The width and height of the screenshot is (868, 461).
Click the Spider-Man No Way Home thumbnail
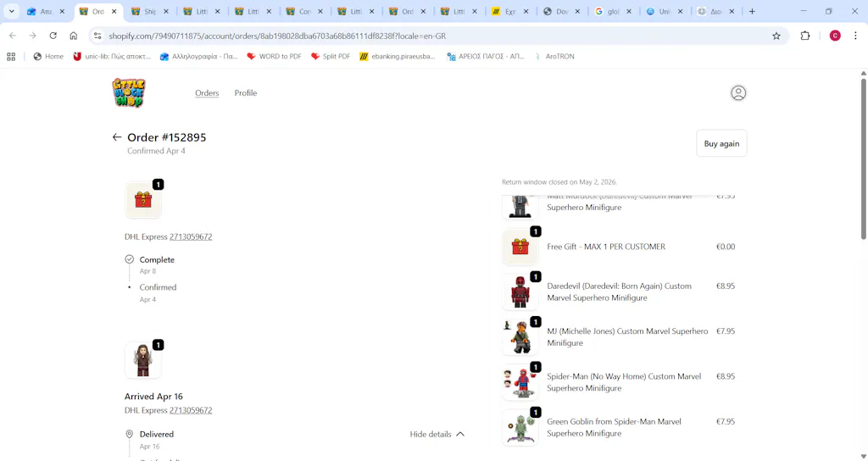click(x=520, y=382)
